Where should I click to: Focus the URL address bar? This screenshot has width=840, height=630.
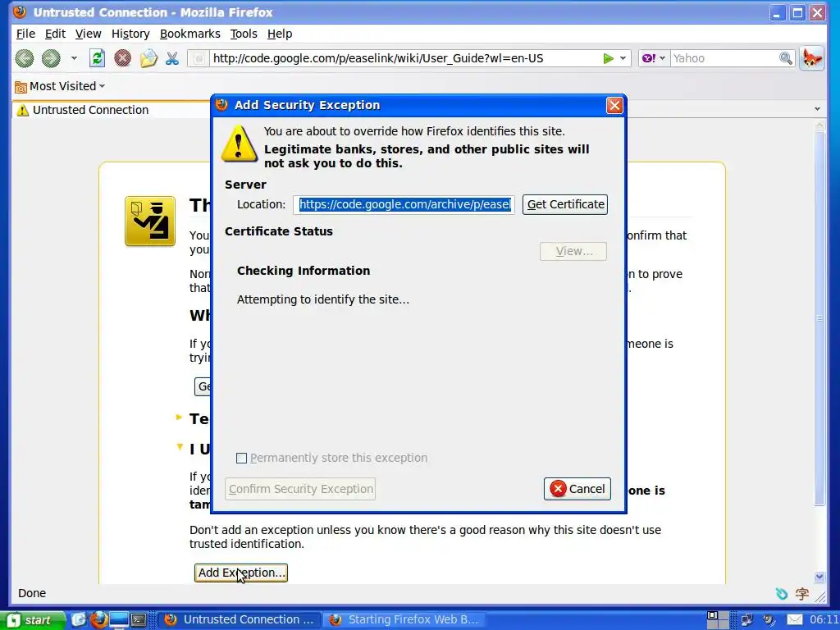click(x=404, y=58)
